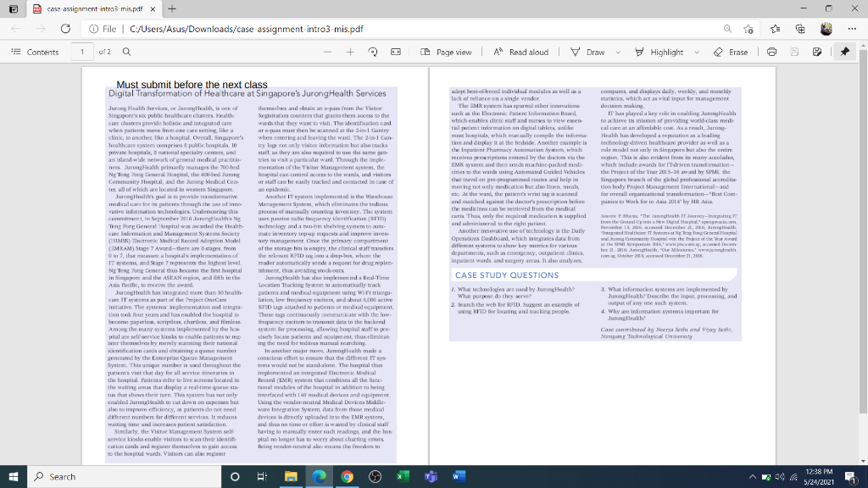Open the clock showing 12:38 PM
This screenshot has width=868, height=488.
tap(819, 476)
